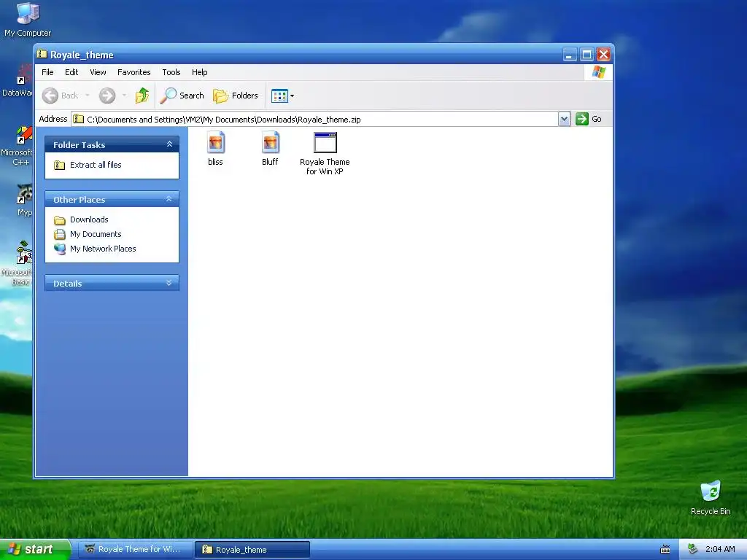Expand the Details panel

click(x=169, y=283)
